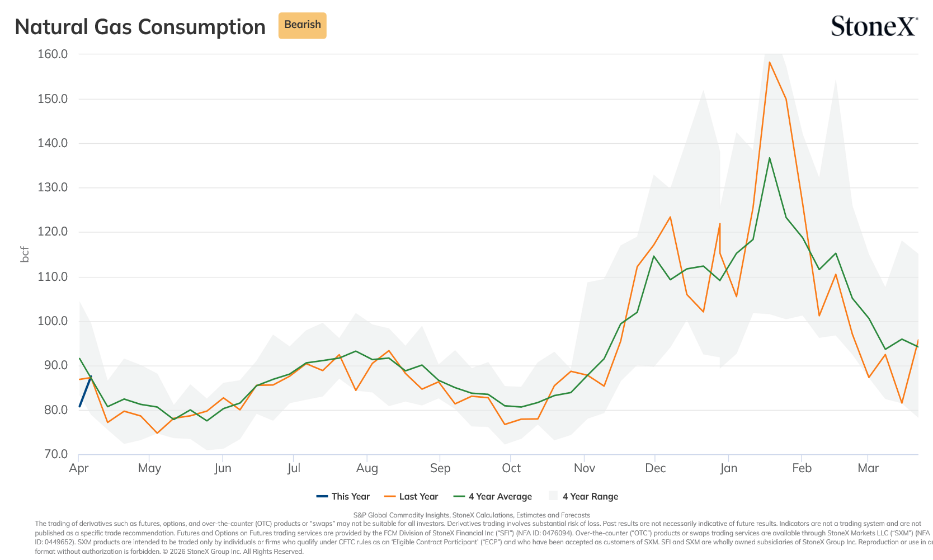
Task: Click the StoneX logo
Action: click(x=874, y=26)
